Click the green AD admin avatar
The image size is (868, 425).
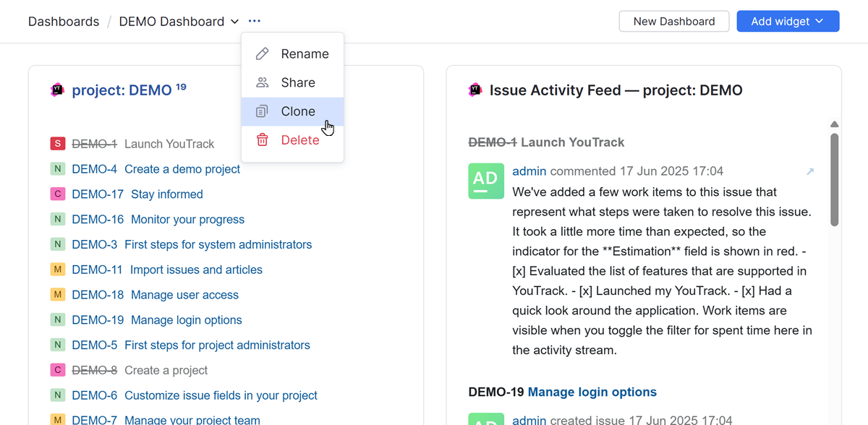486,181
